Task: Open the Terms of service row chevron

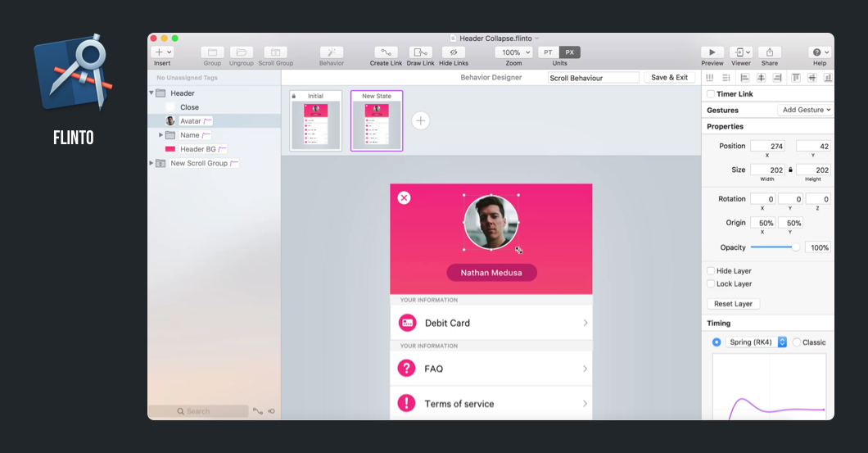Action: click(585, 404)
